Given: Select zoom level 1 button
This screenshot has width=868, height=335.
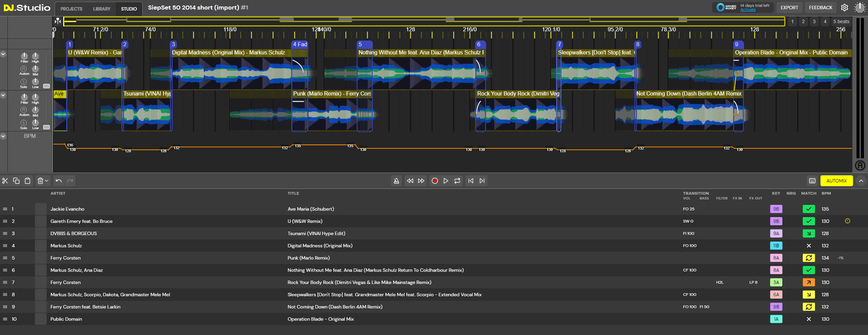Looking at the screenshot, I should (x=792, y=22).
